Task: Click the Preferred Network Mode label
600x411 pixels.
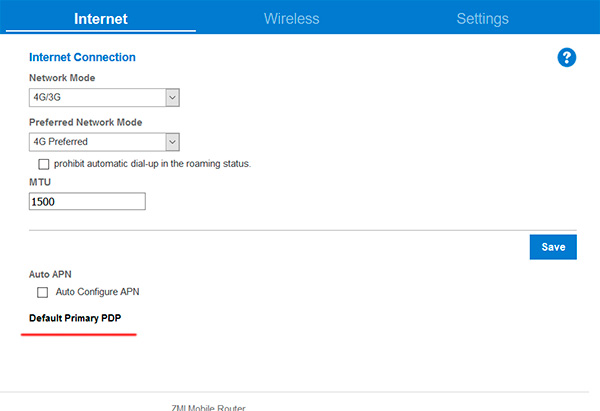Action: click(85, 122)
